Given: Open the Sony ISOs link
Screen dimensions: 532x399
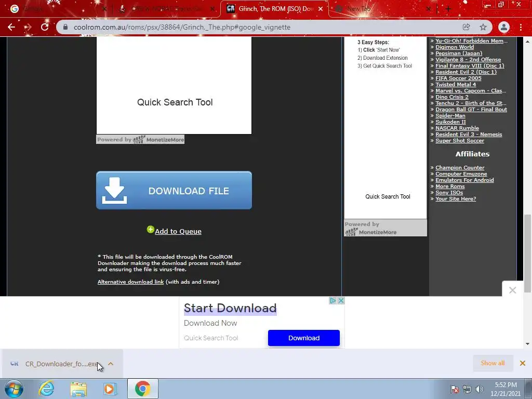Looking at the screenshot, I should (x=449, y=192).
